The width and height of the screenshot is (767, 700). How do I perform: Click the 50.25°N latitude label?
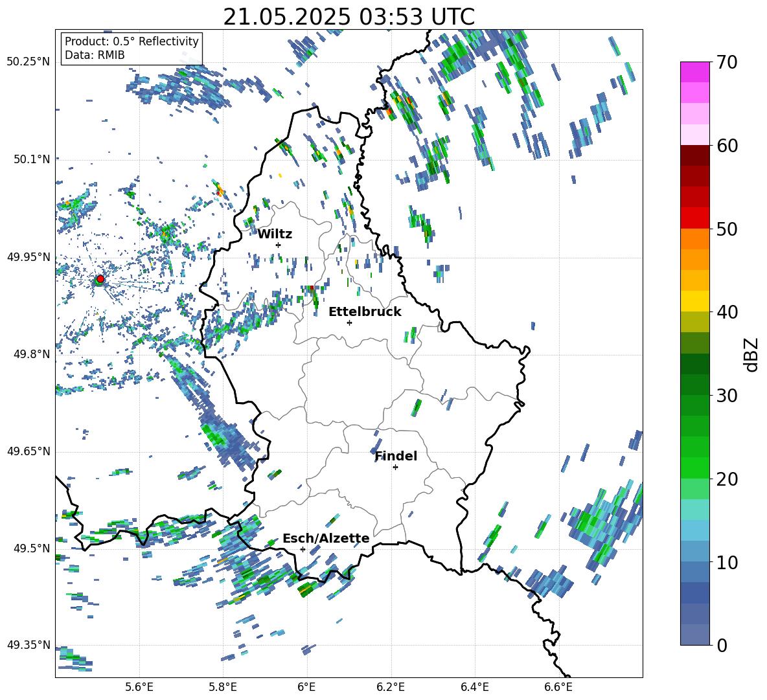[29, 62]
